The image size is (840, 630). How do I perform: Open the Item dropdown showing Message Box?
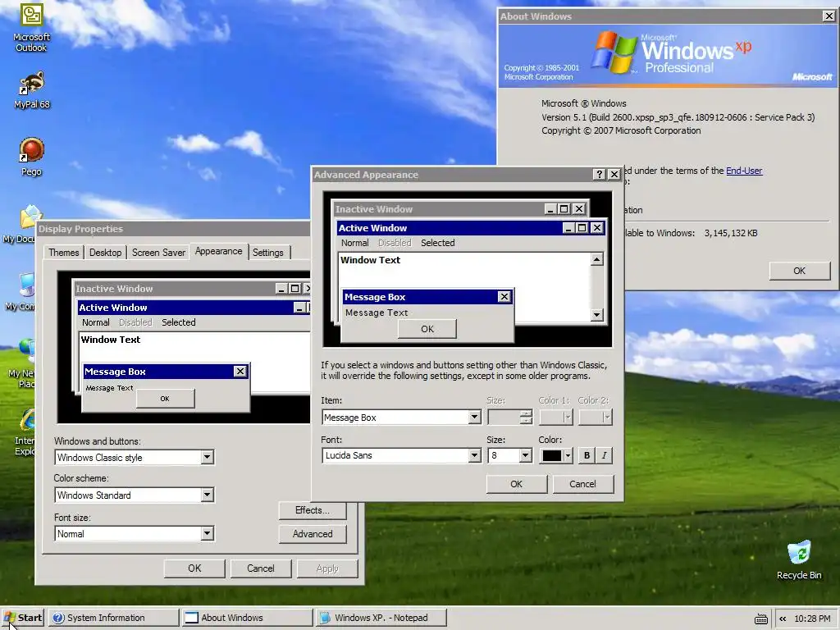click(x=475, y=418)
